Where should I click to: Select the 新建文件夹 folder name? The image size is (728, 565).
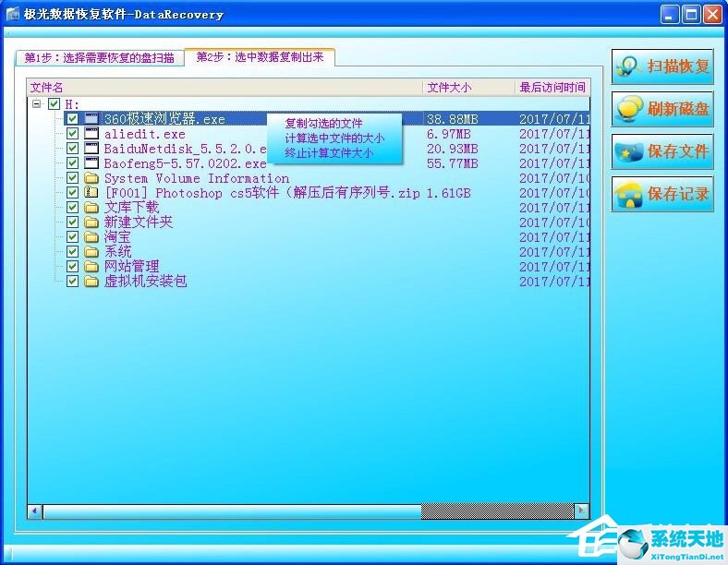[139, 222]
